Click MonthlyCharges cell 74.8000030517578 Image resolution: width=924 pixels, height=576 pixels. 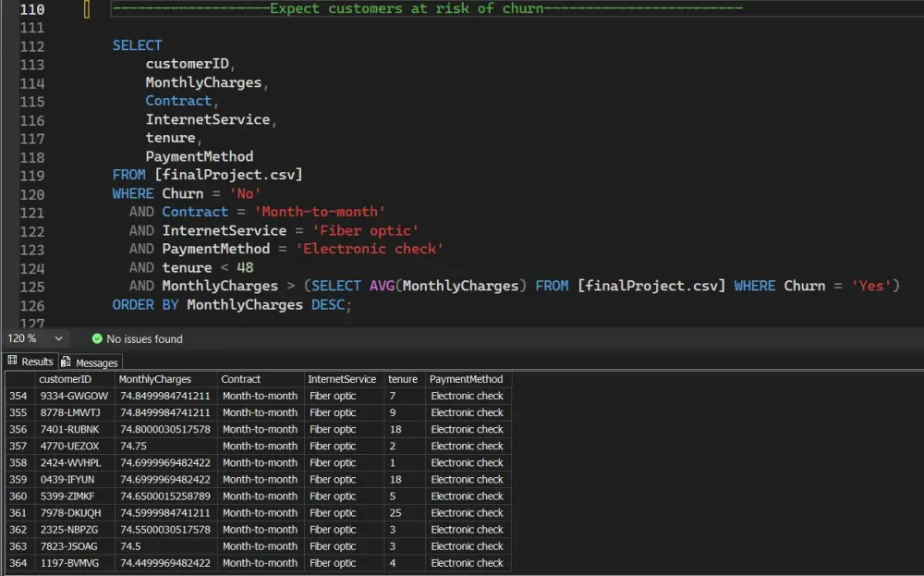(165, 429)
